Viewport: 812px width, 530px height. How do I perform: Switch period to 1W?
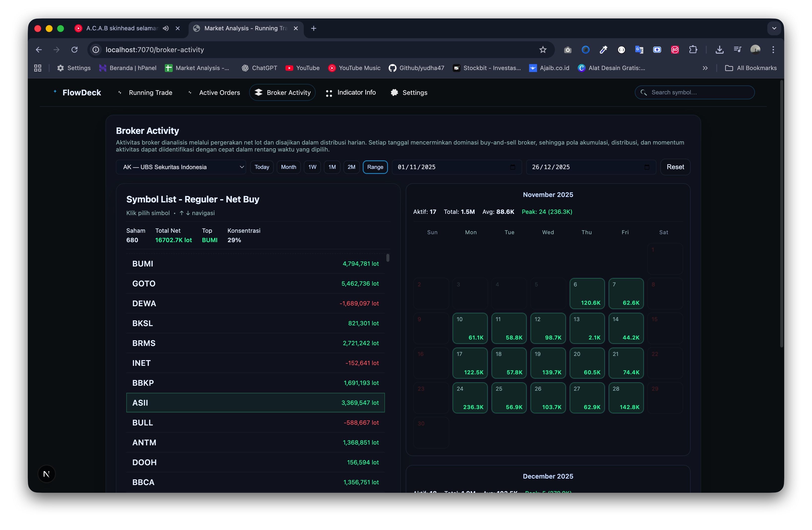point(312,167)
